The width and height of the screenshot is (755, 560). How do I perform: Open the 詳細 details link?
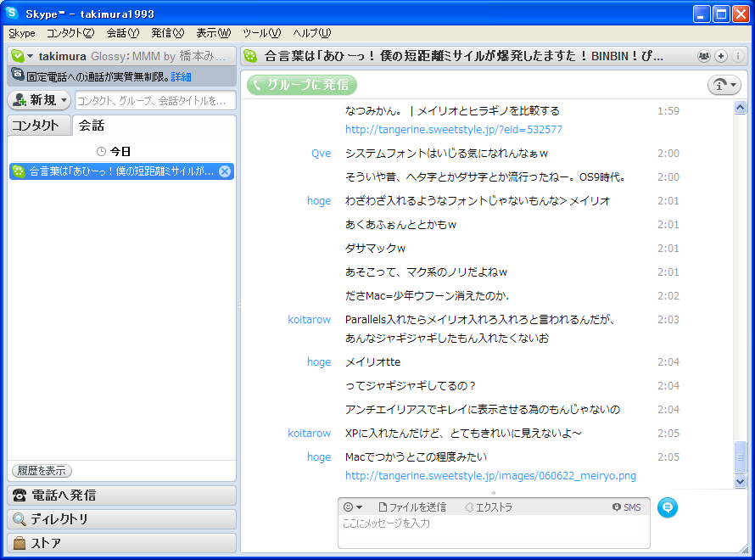tap(181, 77)
